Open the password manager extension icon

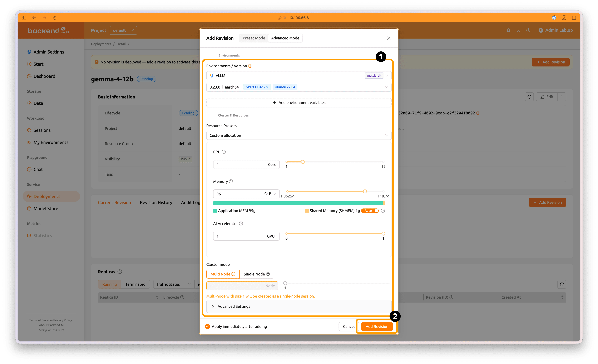(554, 18)
